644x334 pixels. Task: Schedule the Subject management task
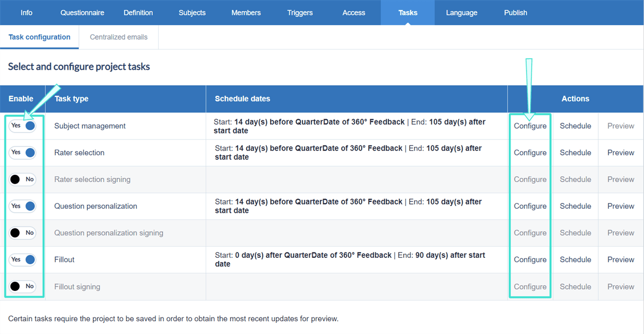point(575,126)
